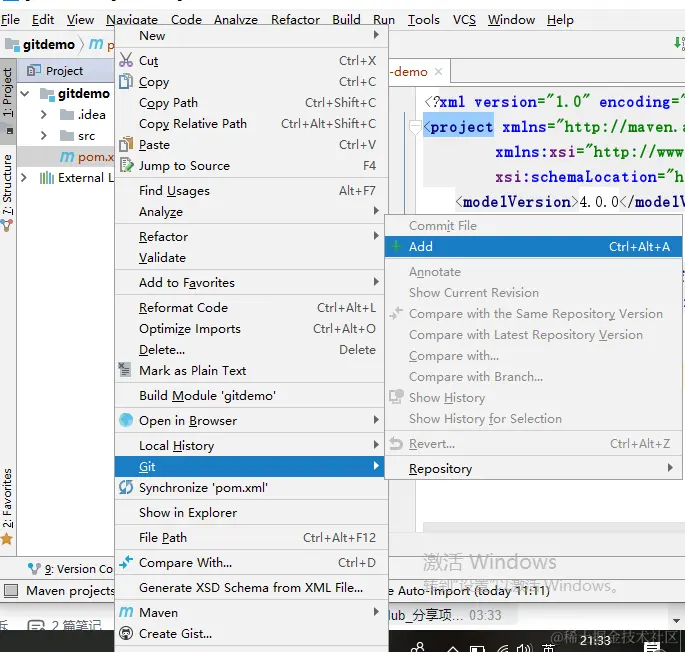The width and height of the screenshot is (685, 652).
Task: Click the Maven 'm' icon in menu
Action: coord(126,612)
